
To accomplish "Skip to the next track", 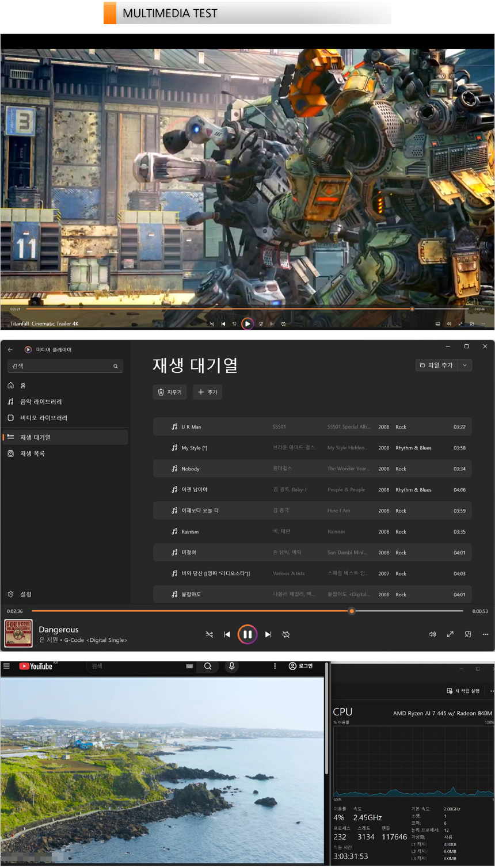I will coord(268,634).
